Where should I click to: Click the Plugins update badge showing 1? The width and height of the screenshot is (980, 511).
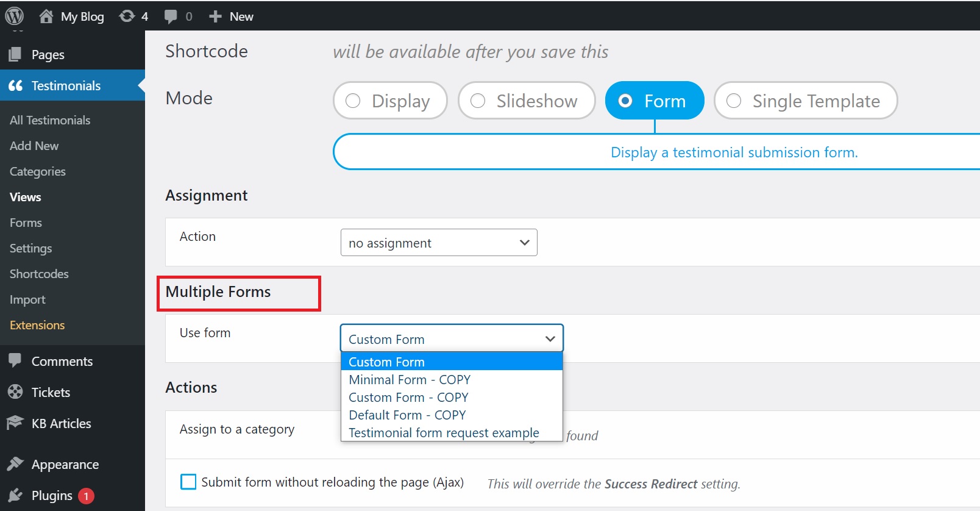click(86, 496)
